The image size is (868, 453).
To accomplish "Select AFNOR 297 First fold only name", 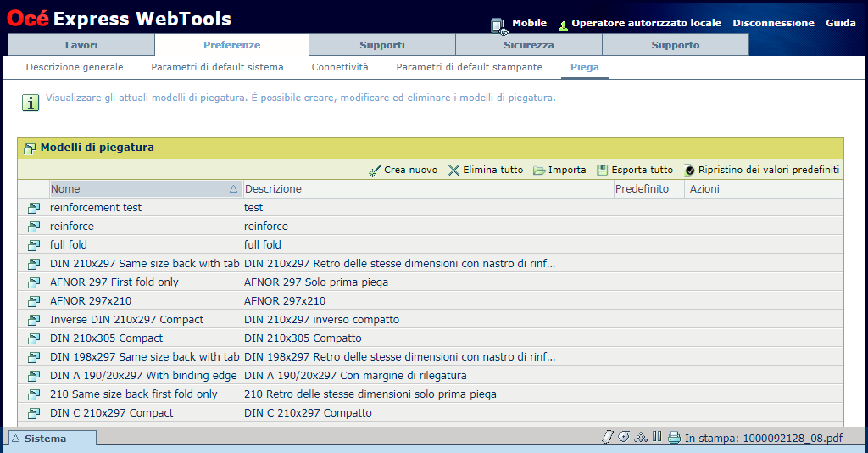I will coord(114,282).
